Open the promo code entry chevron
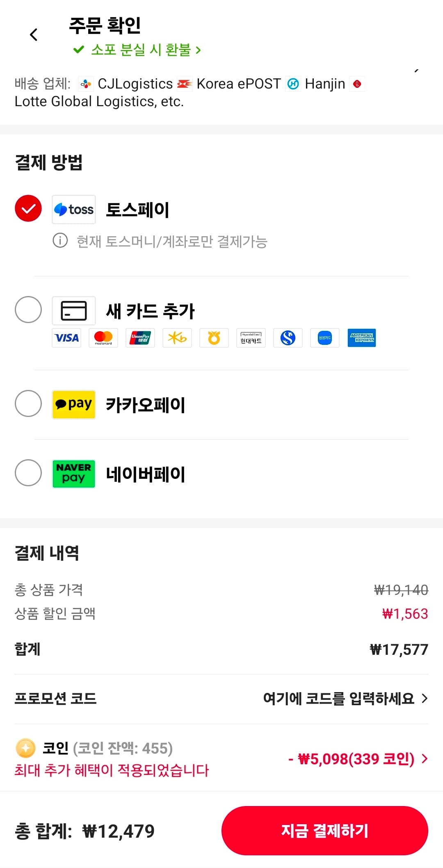Screen dimensions: 443x868 click(x=425, y=698)
